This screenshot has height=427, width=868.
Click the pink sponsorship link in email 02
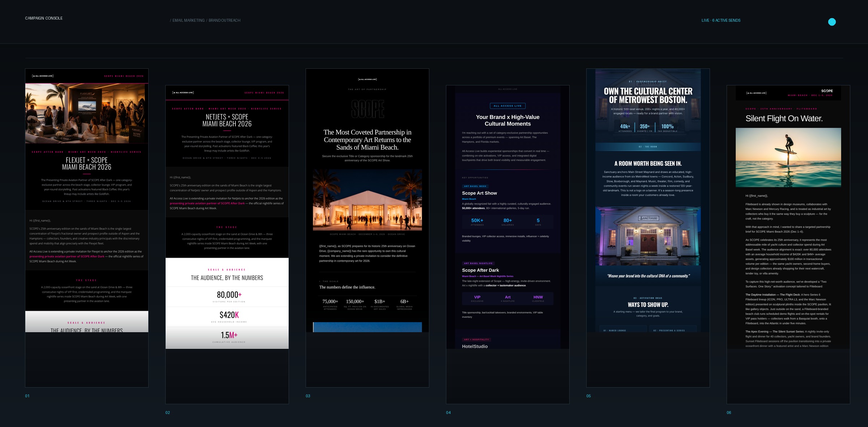pyautogui.click(x=207, y=203)
